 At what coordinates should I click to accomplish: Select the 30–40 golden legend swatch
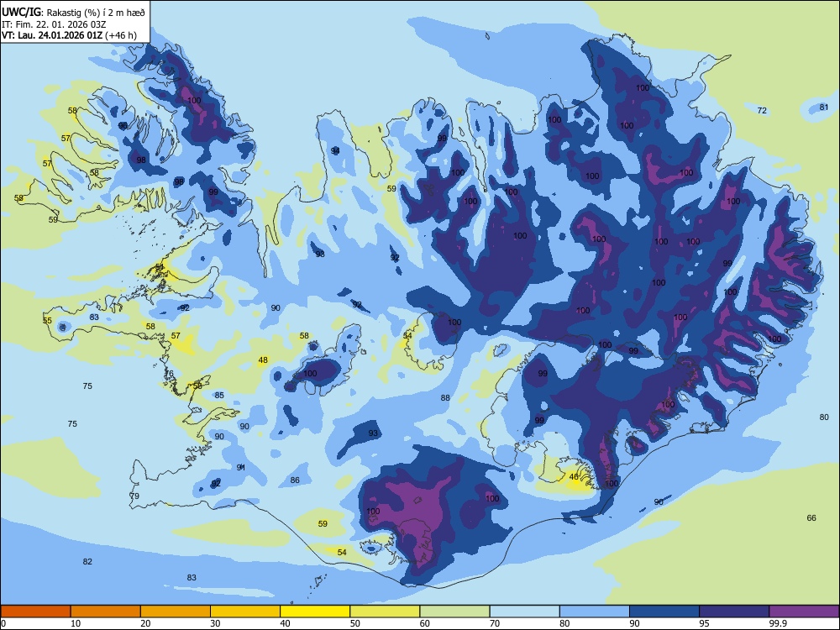(245, 612)
